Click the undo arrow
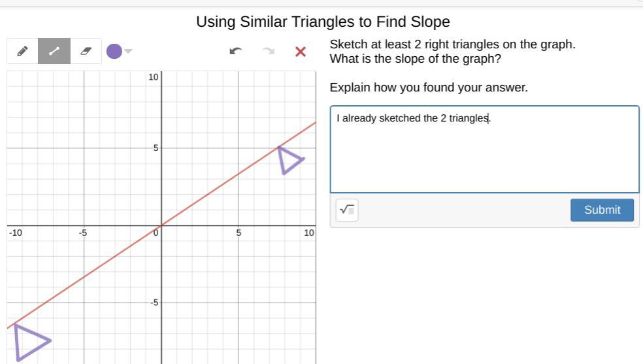This screenshot has width=643, height=364. pos(237,51)
